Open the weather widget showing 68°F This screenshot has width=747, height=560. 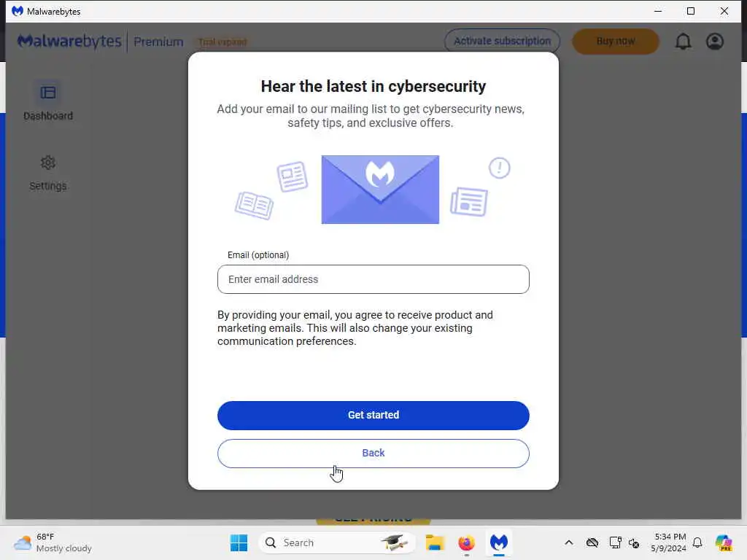tap(53, 542)
